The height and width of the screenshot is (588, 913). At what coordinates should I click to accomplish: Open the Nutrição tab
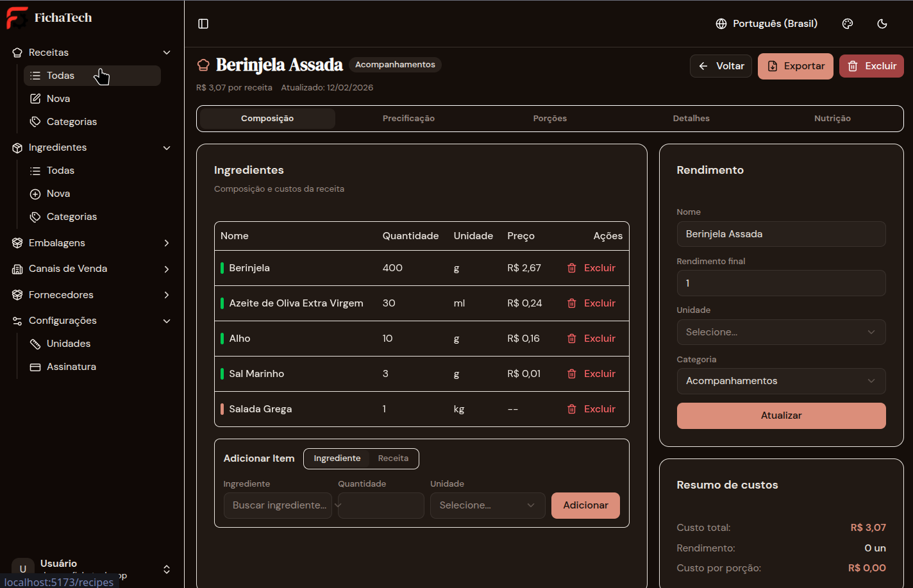832,118
